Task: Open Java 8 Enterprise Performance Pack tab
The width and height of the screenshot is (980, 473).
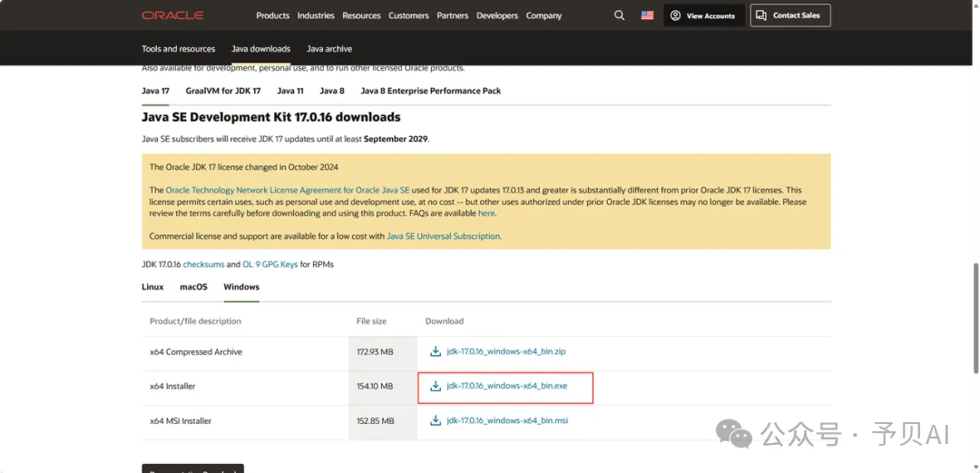Action: (x=431, y=91)
